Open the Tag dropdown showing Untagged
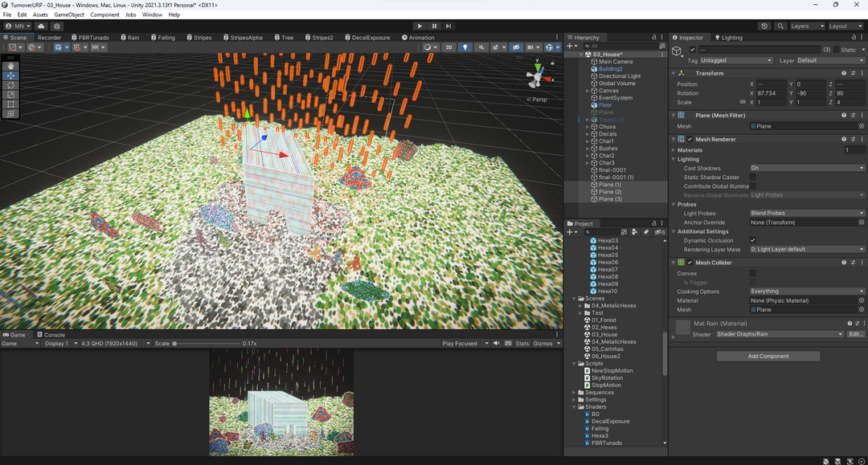 735,60
